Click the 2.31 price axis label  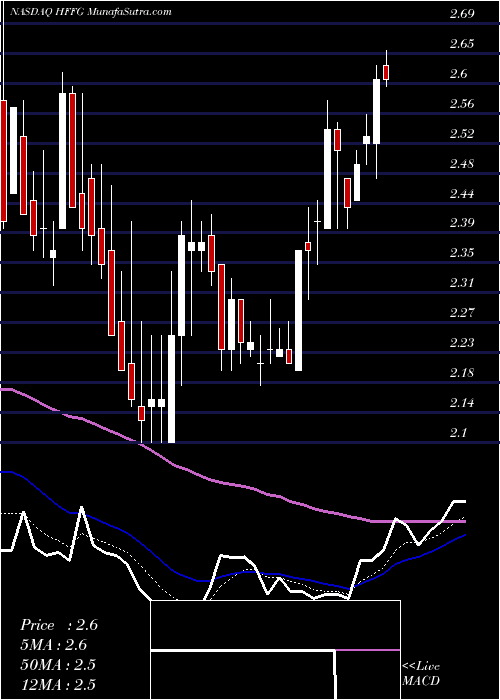(x=461, y=283)
